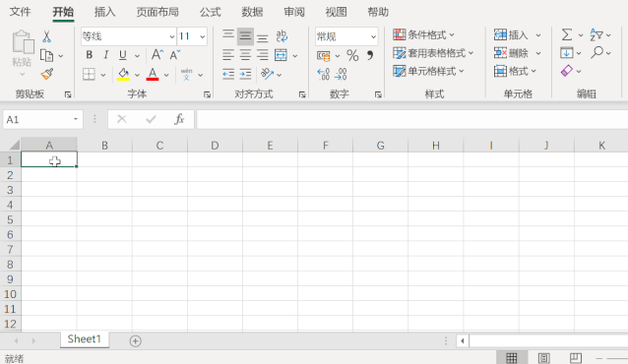Toggle Bold formatting

90,55
